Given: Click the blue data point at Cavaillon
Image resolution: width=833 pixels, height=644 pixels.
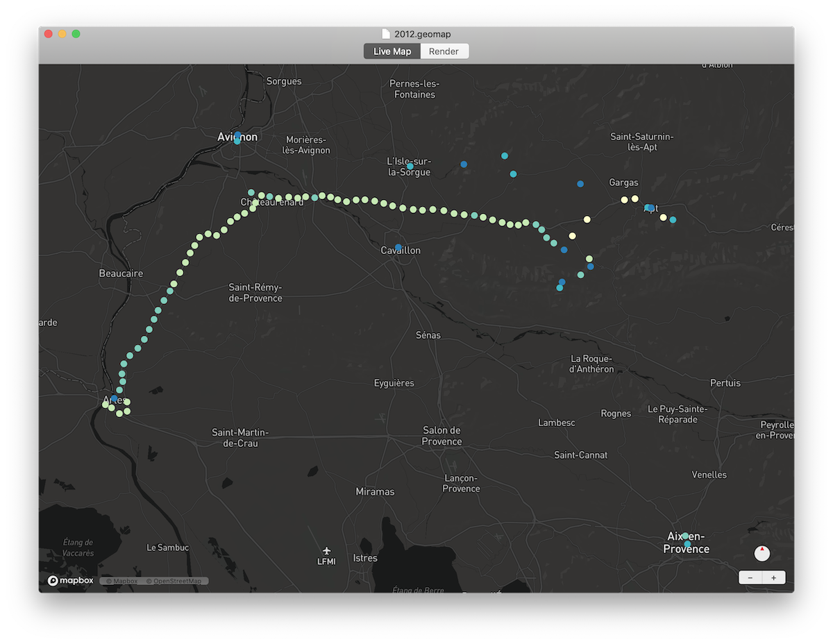Looking at the screenshot, I should (398, 248).
